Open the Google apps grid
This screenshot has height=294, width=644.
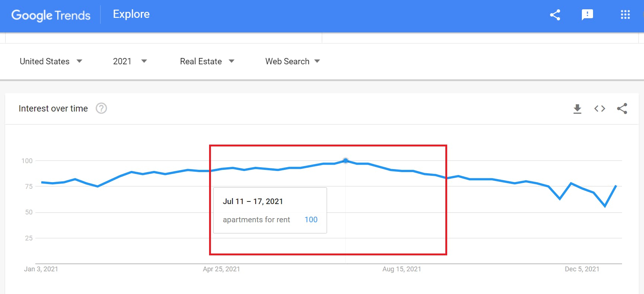click(x=625, y=15)
